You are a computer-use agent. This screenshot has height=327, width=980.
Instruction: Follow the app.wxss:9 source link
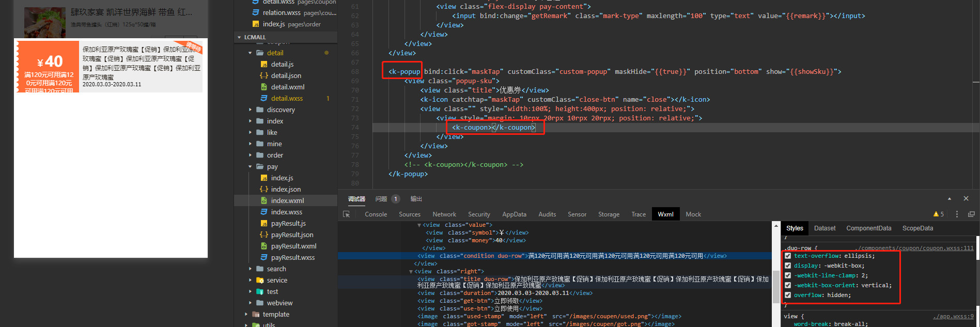point(954,316)
